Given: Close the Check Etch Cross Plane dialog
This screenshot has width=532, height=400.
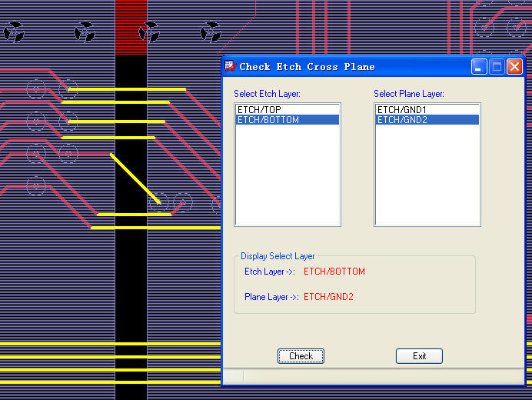Looking at the screenshot, I should click(514, 67).
